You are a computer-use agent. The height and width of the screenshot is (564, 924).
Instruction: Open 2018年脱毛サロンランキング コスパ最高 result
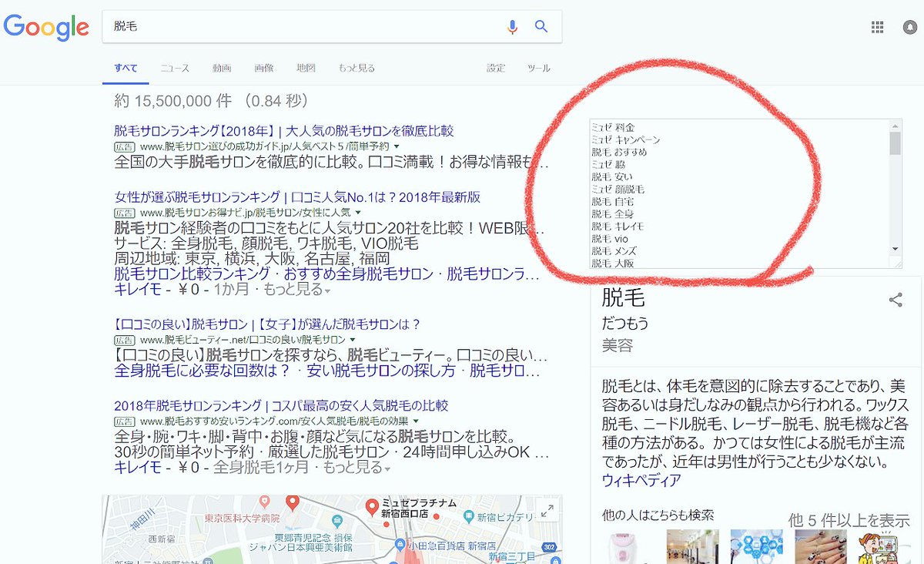pyautogui.click(x=281, y=405)
